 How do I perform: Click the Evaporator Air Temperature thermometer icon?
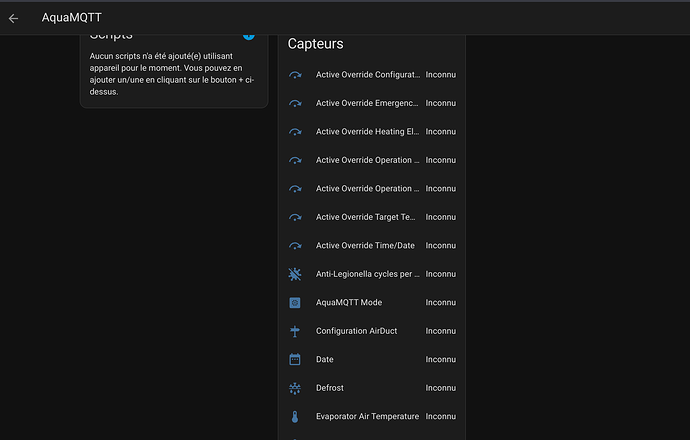pos(295,417)
